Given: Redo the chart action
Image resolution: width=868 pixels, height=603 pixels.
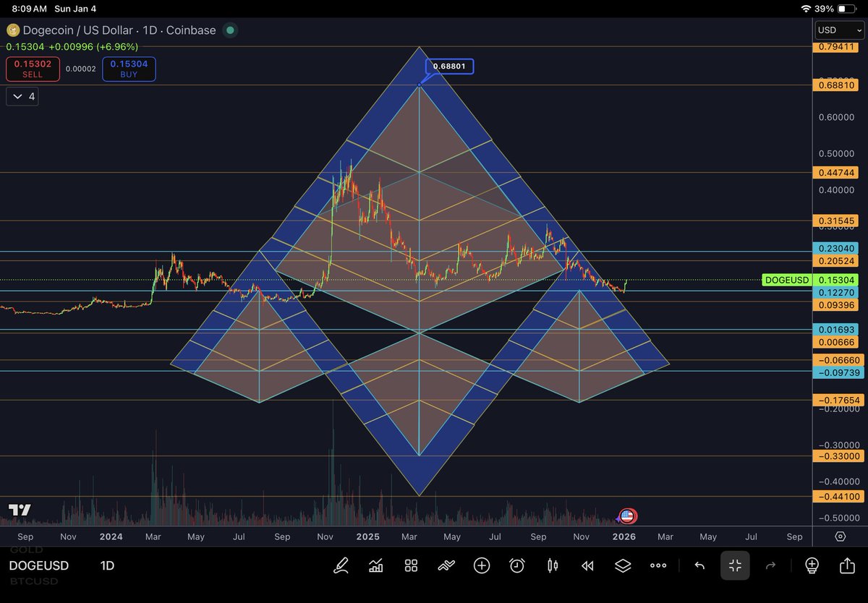Looking at the screenshot, I should click(770, 565).
